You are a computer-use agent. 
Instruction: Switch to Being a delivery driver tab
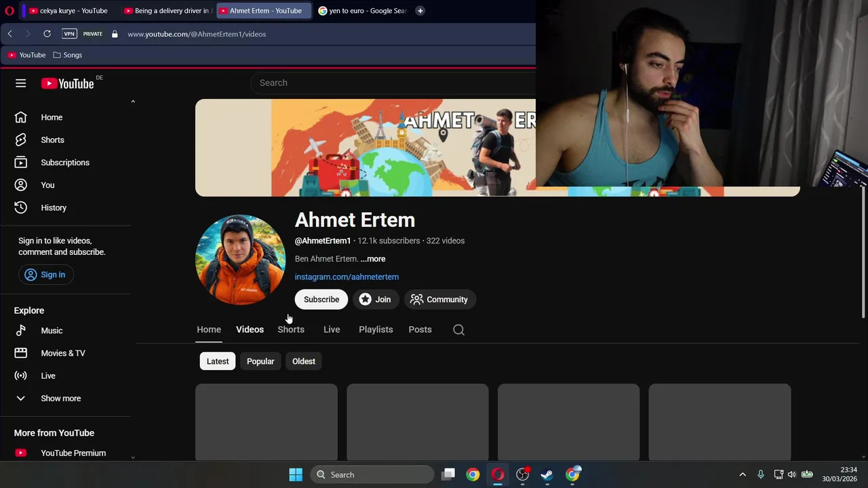coord(167,11)
